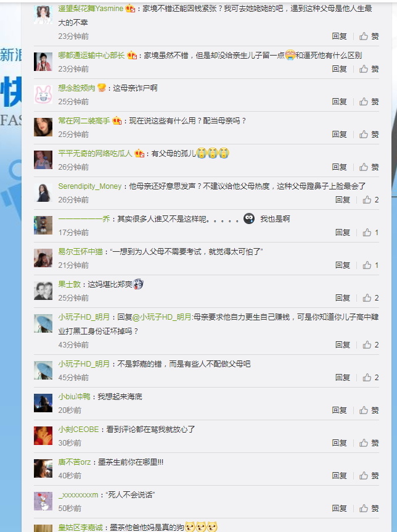Reply to 小刻CEOBE's comment
Viewport: 397px width, 532px height.
pos(340,443)
